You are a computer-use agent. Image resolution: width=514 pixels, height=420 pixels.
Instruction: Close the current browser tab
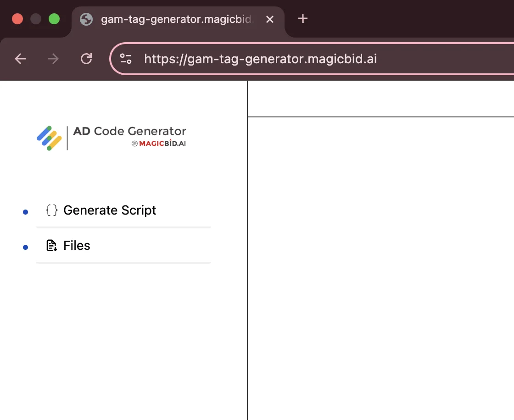(x=270, y=19)
